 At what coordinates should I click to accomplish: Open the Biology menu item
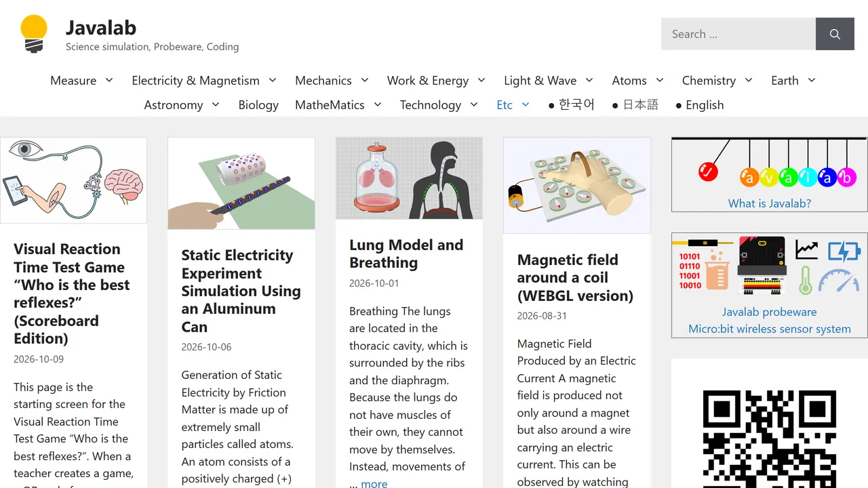[258, 105]
